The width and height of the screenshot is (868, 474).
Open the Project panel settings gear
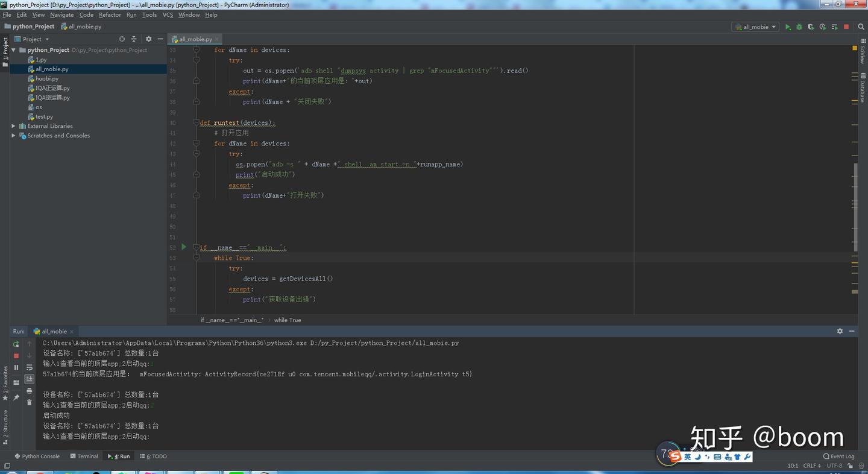click(148, 39)
